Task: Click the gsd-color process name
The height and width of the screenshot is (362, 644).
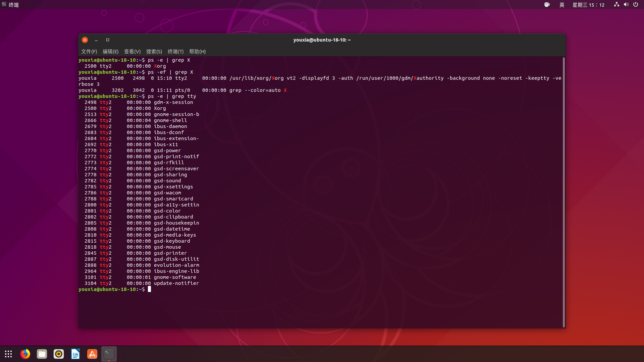Action: click(167, 211)
